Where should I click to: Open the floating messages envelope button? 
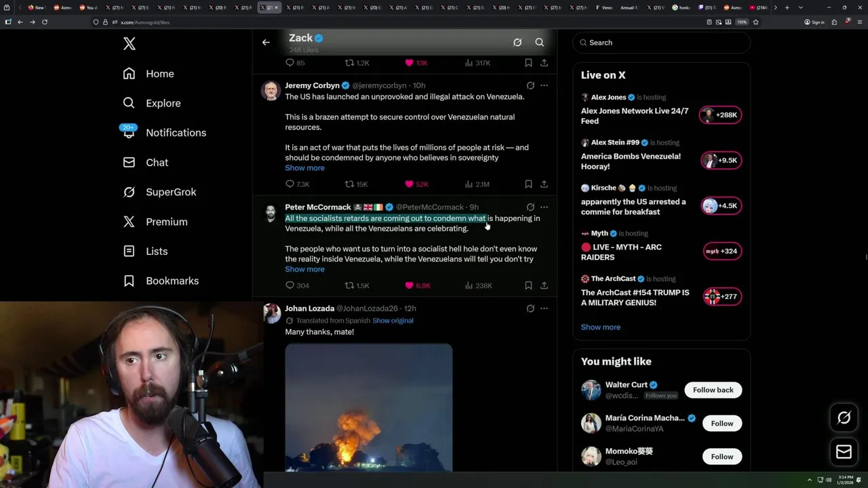tap(844, 451)
